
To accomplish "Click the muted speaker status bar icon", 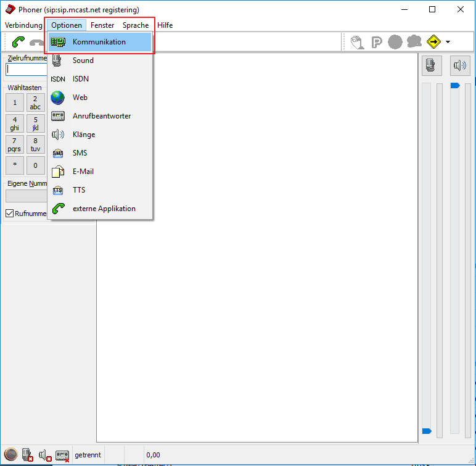I will tap(45, 456).
